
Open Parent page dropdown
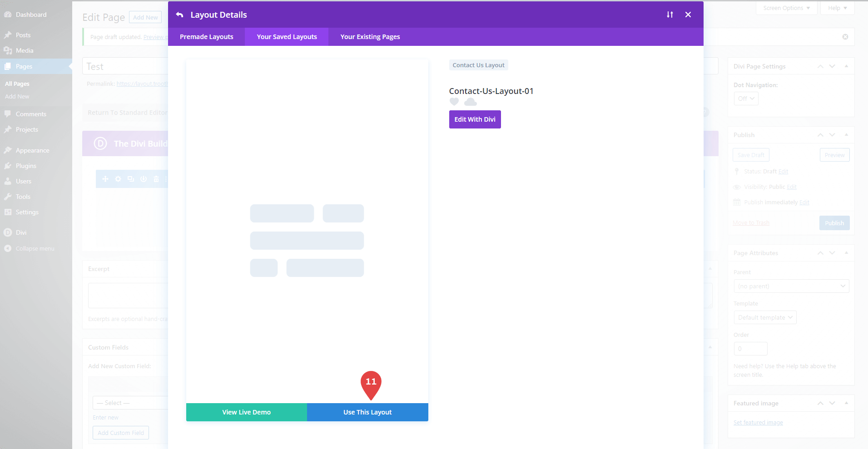pos(791,286)
